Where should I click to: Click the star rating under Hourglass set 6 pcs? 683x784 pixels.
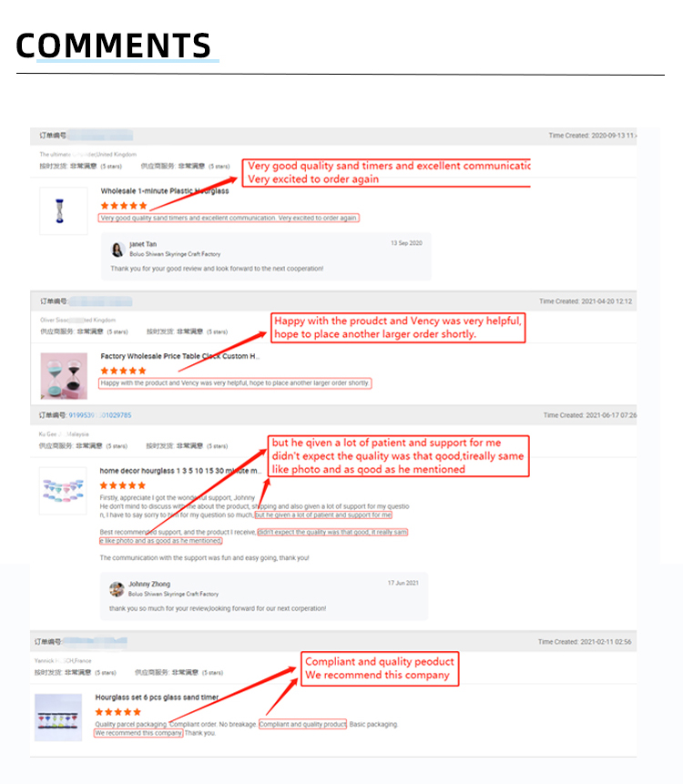118,712
